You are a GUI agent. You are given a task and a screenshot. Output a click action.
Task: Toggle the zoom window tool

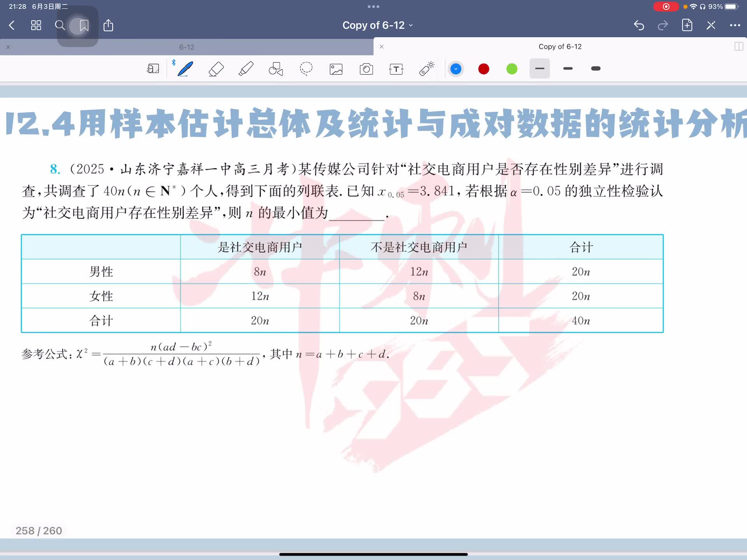click(x=153, y=69)
